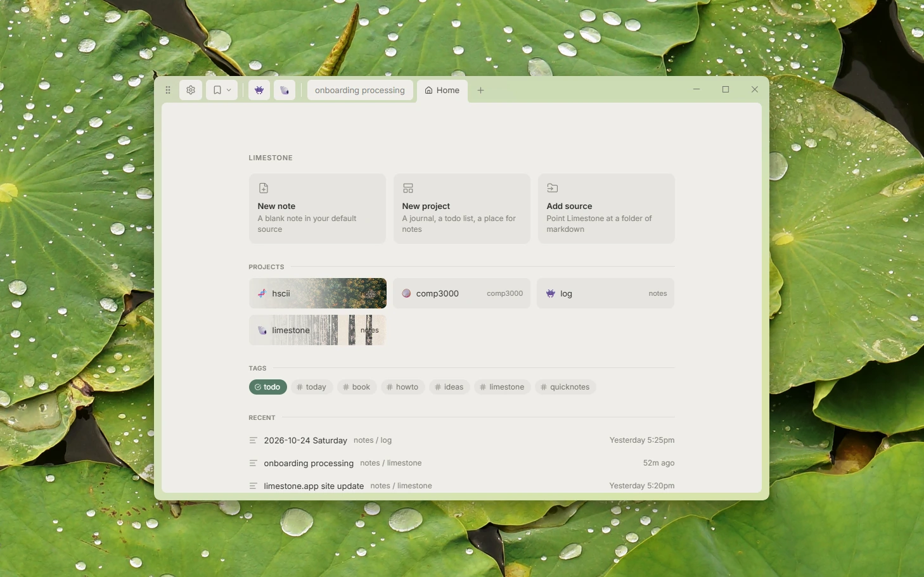Toggle the todo tag filter
This screenshot has height=577, width=924.
268,387
